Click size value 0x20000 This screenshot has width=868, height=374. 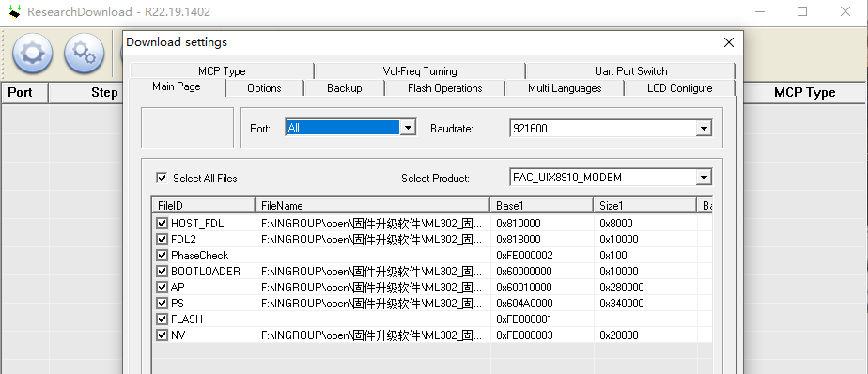pyautogui.click(x=619, y=335)
